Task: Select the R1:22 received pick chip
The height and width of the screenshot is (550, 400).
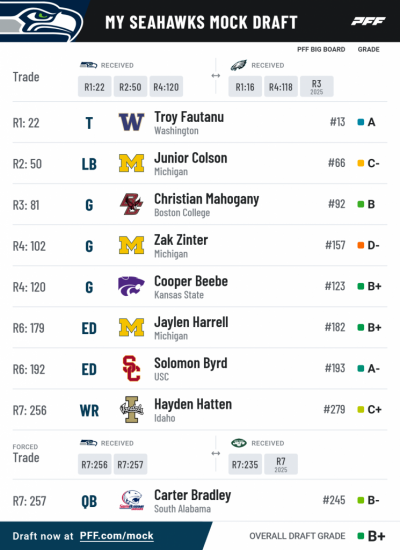Action: click(x=94, y=87)
